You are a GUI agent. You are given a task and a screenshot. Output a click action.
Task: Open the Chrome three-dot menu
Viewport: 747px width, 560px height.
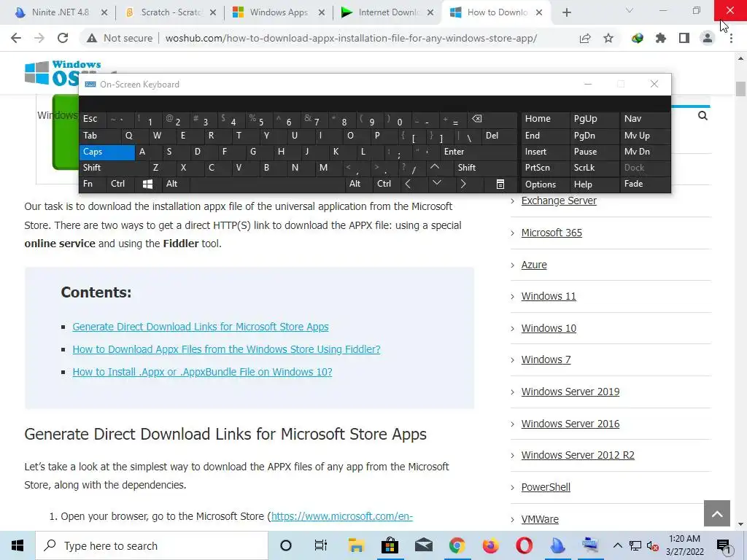tap(731, 38)
